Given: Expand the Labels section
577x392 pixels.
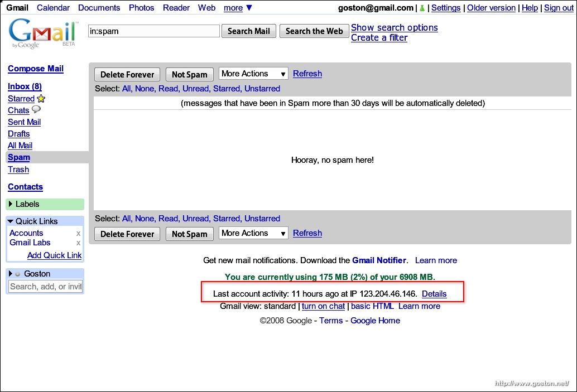Looking at the screenshot, I should tap(11, 204).
